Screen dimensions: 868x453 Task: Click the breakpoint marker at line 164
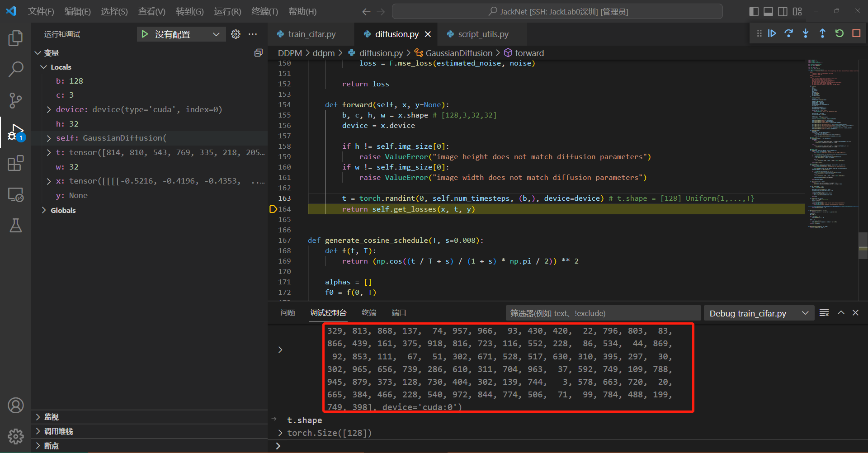point(273,209)
